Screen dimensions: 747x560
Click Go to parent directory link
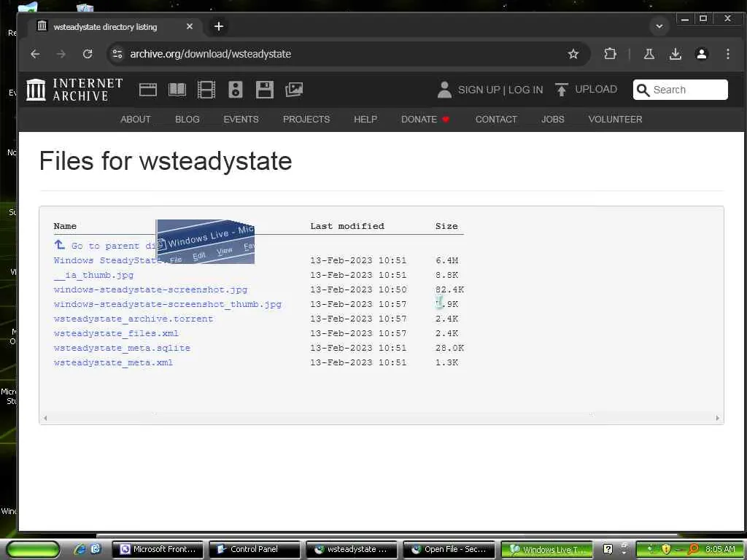click(105, 246)
